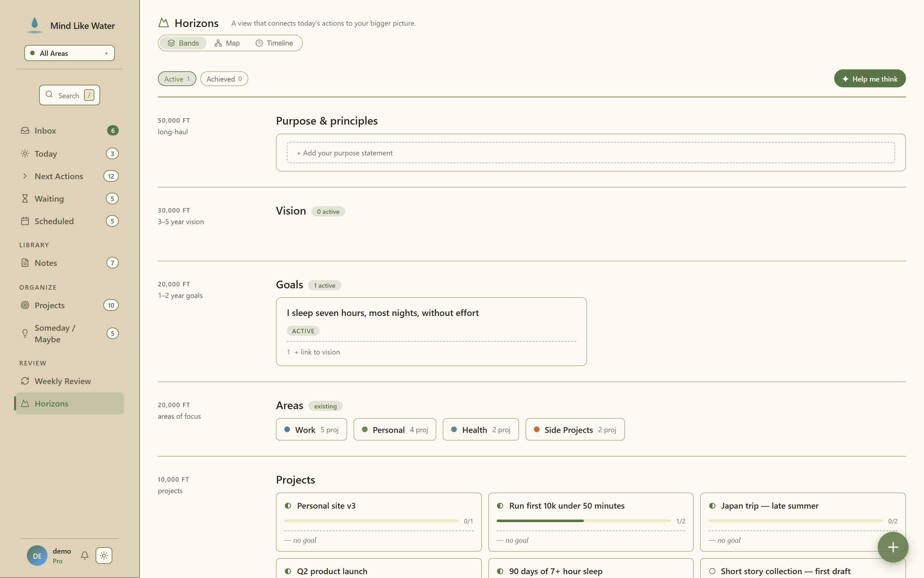Click status icon of Japan trip project
924x578 pixels.
[712, 506]
